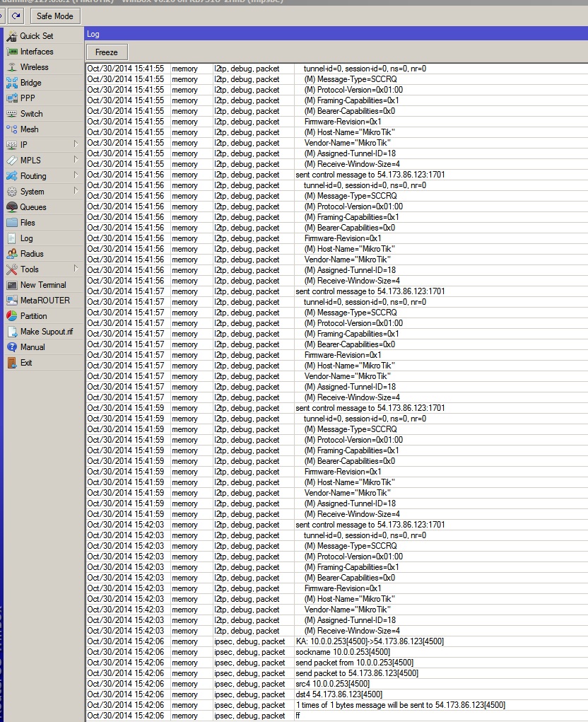Click the Queues icon in sidebar
Screen dimensions: 588x722
[12, 207]
